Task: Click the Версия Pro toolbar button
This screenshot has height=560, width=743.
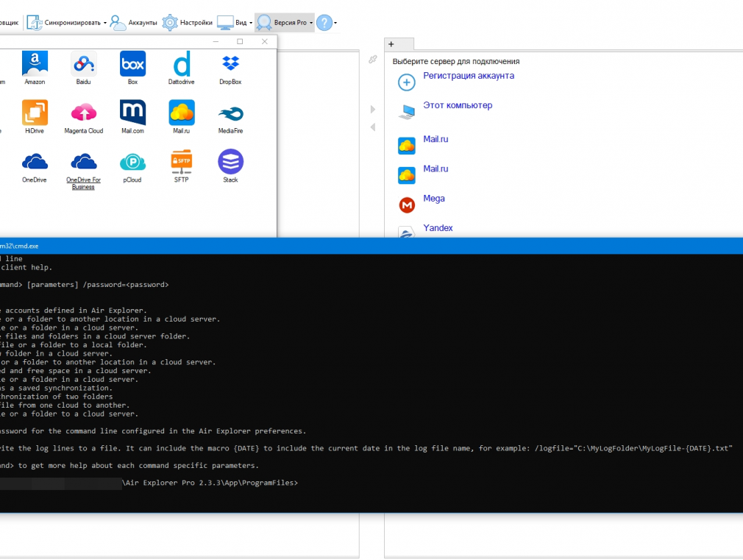Action: [282, 22]
